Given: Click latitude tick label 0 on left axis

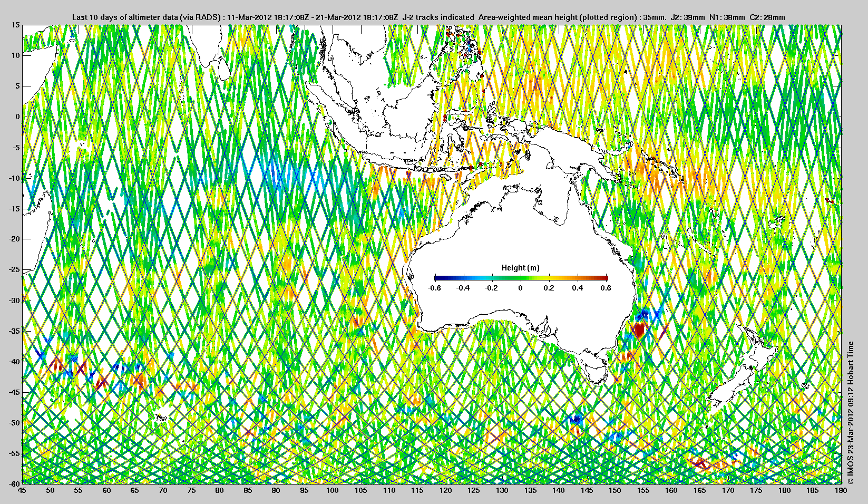Looking at the screenshot, I should click(x=17, y=117).
